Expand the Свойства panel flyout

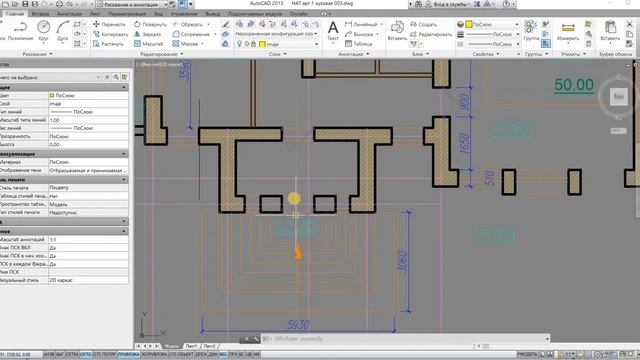click(486, 54)
